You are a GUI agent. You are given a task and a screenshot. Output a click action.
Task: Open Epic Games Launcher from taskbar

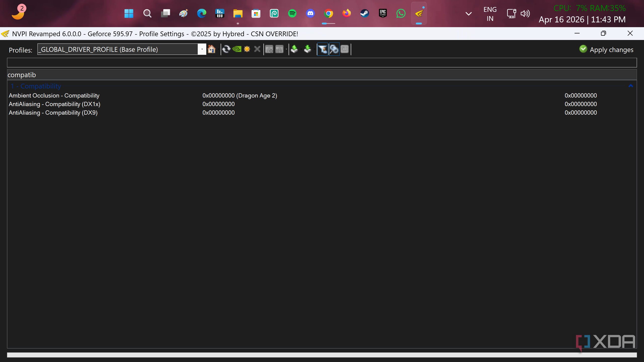[x=383, y=14]
